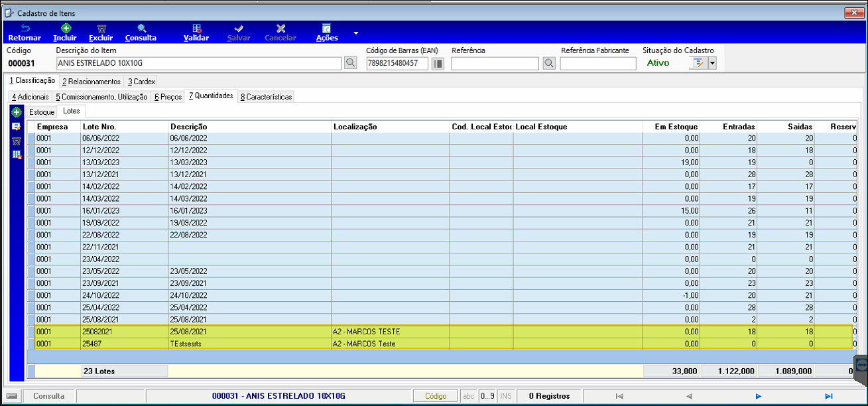This screenshot has height=406, width=868.
Task: Click the Código button in status bar
Action: [436, 396]
